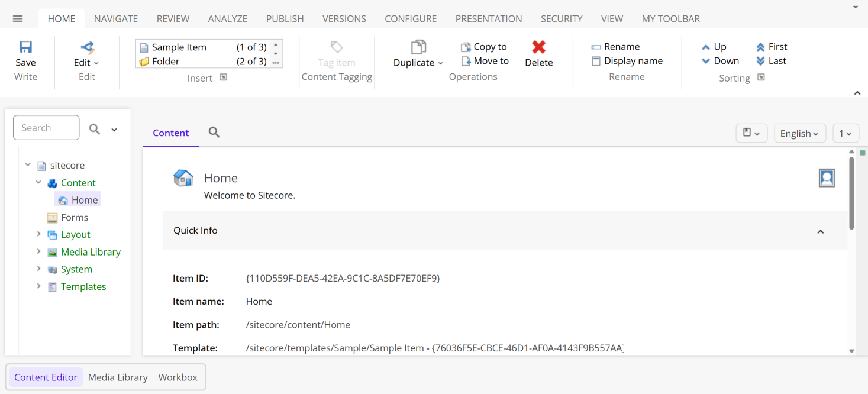Click the search tab magnifier icon
Viewport: 868px width, 394px height.
click(x=214, y=133)
